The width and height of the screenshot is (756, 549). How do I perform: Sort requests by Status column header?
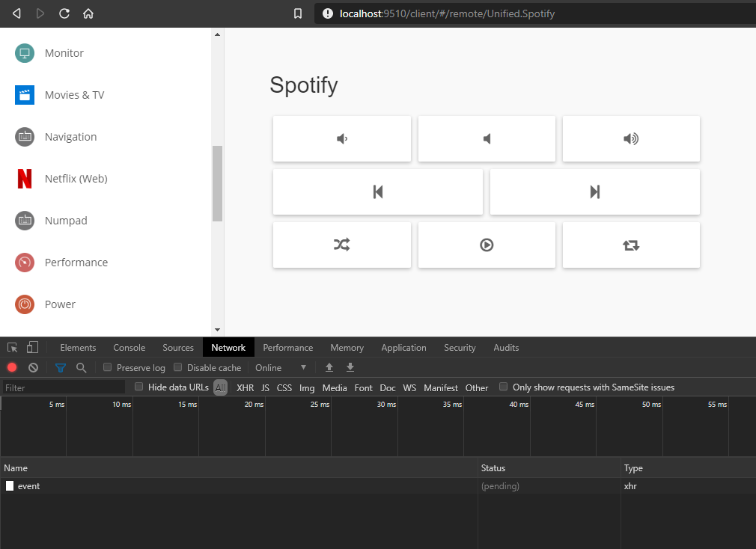pos(549,467)
